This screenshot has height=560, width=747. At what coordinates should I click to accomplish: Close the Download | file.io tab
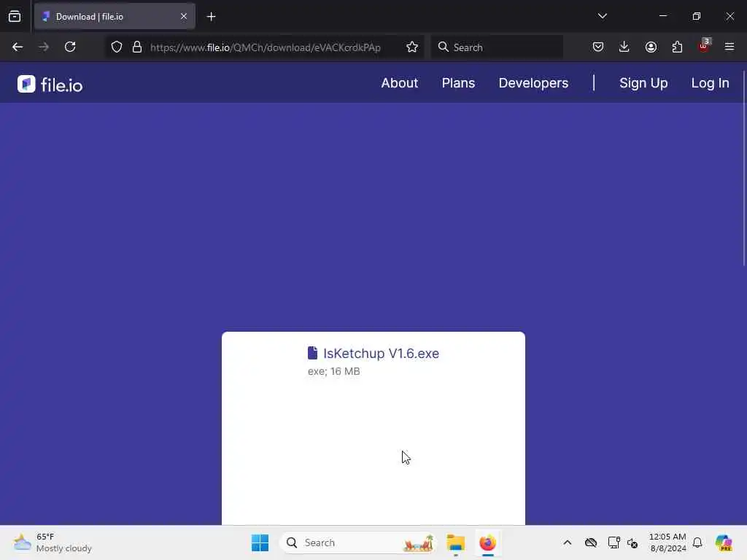point(184,16)
